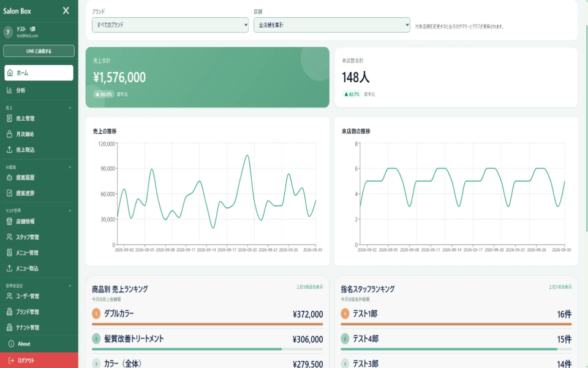Click the テスト1郎 staff ranking row
Viewport: 588px width, 368px height.
point(456,316)
